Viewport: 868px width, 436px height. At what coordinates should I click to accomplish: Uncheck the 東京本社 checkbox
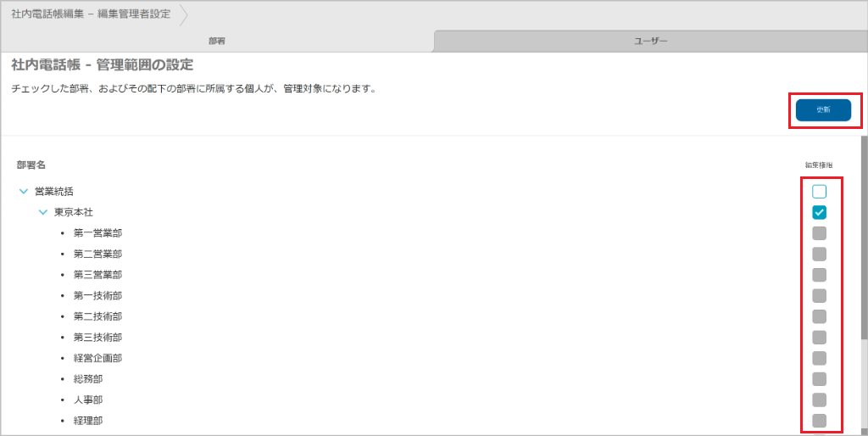(x=819, y=212)
